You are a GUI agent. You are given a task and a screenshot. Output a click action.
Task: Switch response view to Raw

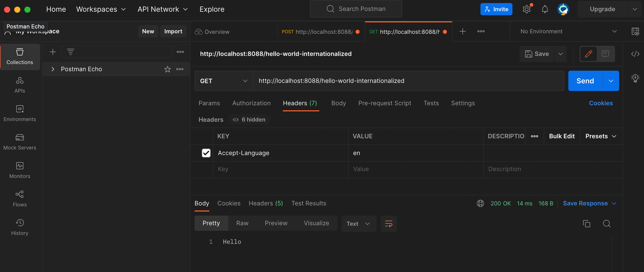tap(242, 223)
